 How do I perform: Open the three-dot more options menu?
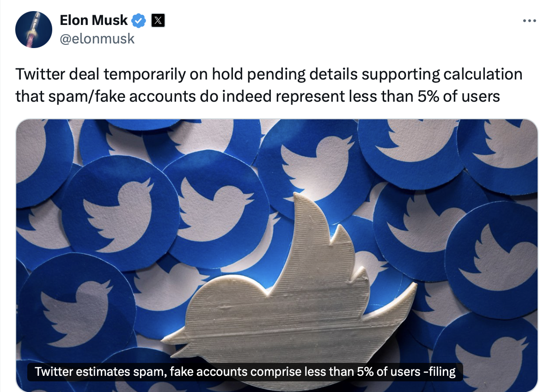(528, 21)
